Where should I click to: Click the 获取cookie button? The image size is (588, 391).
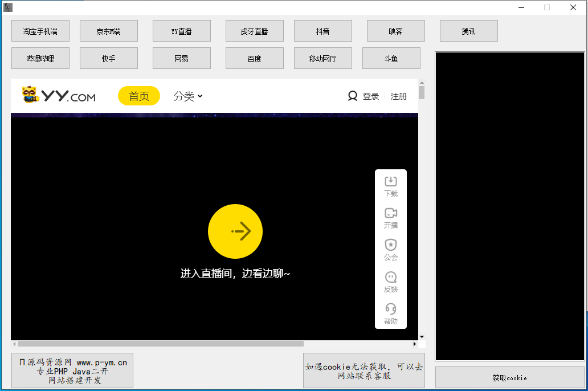click(x=509, y=377)
